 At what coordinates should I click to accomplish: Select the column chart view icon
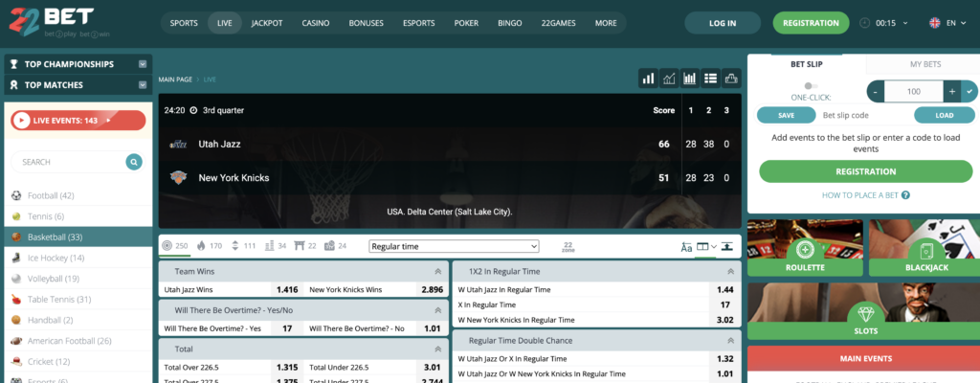[x=690, y=79]
